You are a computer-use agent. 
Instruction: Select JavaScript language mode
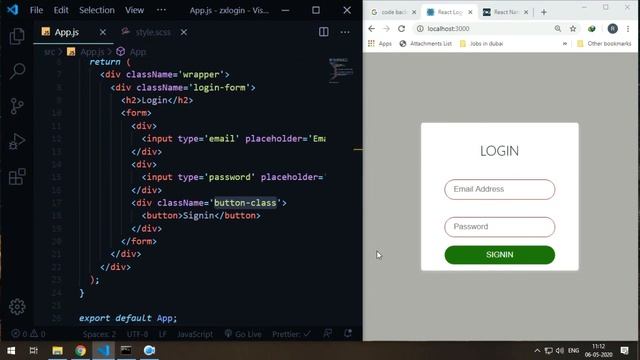click(195, 334)
